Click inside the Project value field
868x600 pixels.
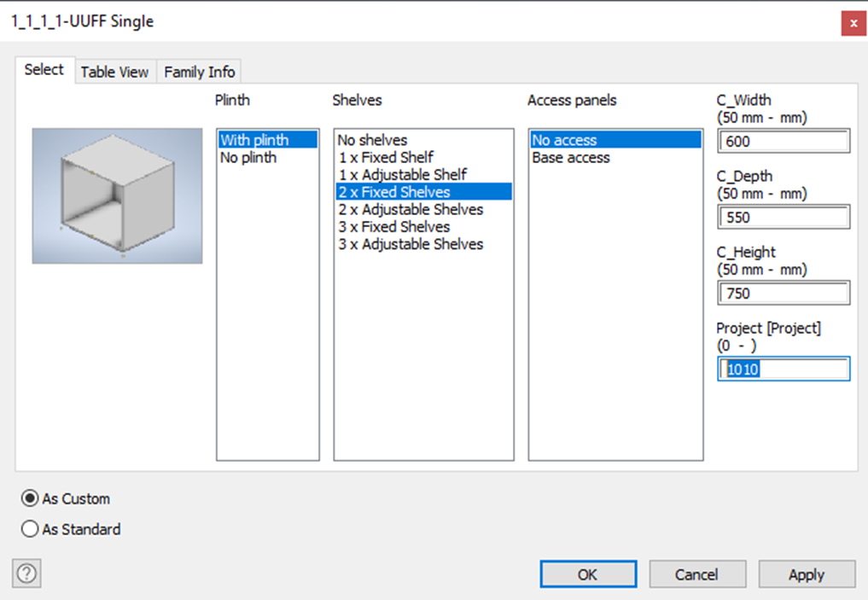(x=783, y=369)
